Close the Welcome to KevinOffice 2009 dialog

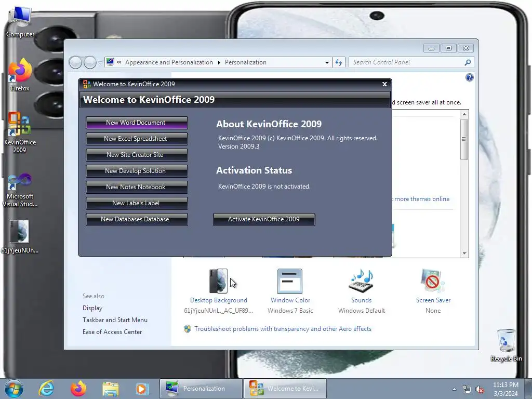384,84
